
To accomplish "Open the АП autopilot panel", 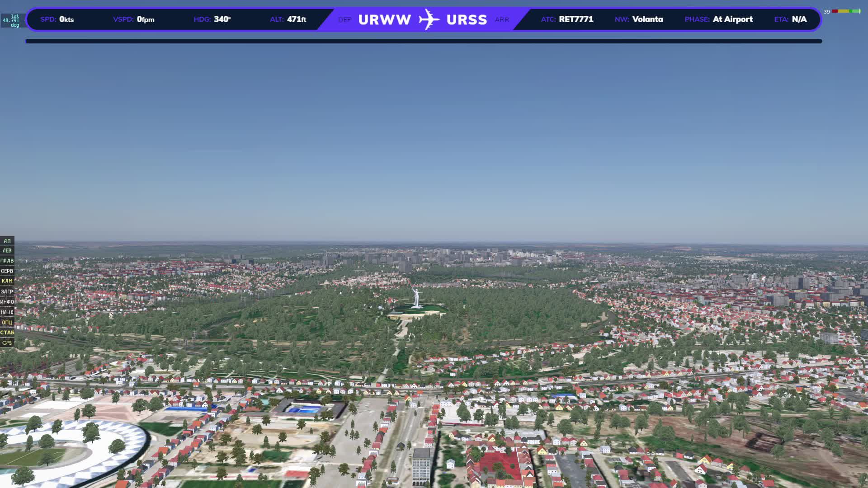I will (7, 241).
